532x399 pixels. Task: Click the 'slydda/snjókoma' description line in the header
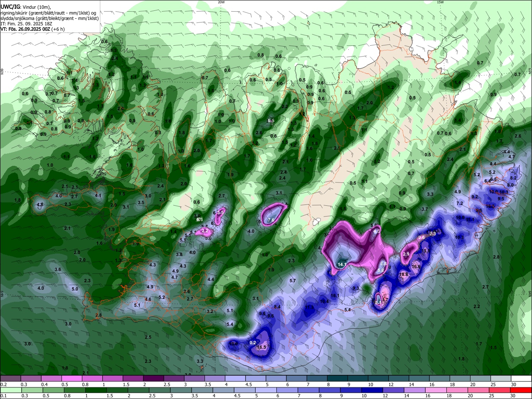[x=49, y=18]
